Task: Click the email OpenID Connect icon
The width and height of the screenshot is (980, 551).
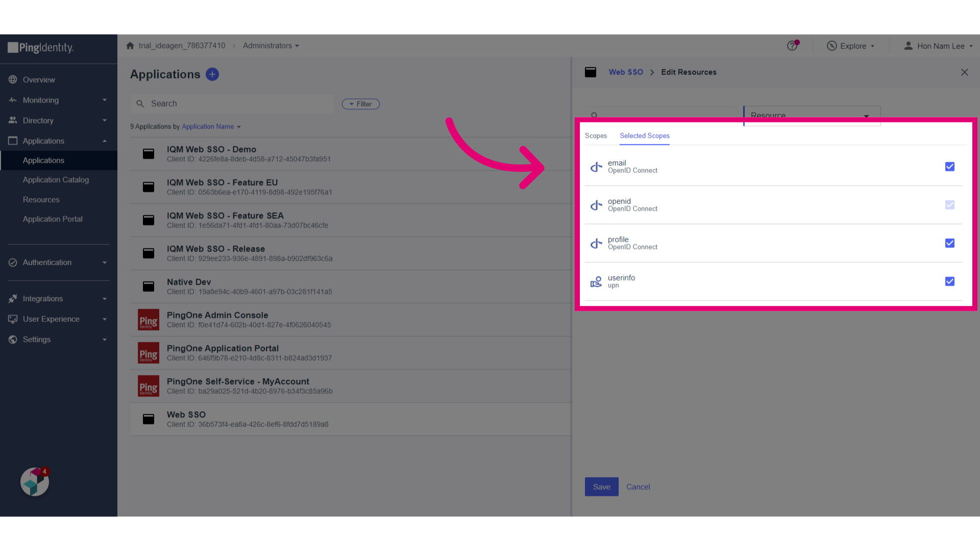Action: [596, 167]
